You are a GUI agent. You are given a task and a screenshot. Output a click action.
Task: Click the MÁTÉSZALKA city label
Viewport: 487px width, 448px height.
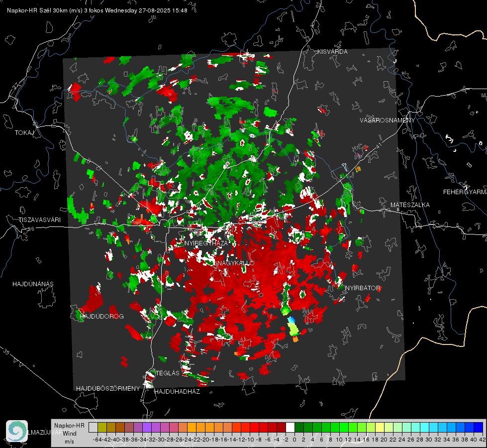(x=410, y=205)
